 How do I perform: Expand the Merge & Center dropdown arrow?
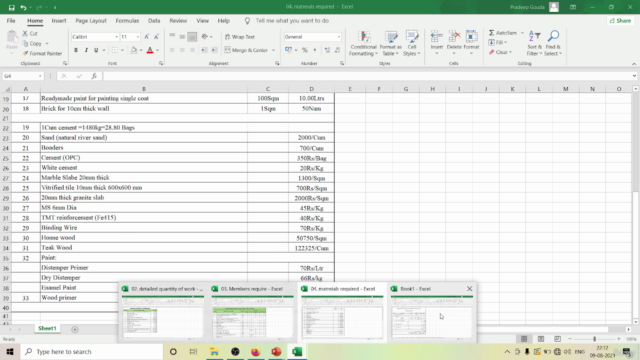pyautogui.click(x=273, y=50)
